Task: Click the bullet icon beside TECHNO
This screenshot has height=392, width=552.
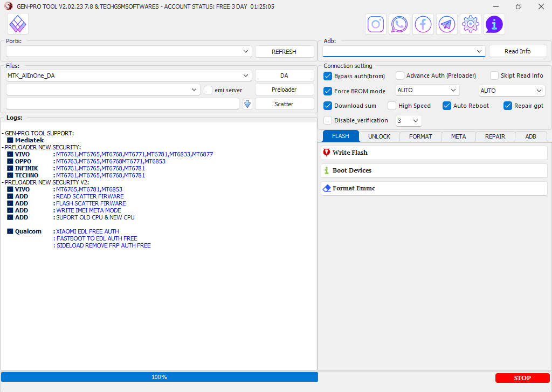Action: 10,175
